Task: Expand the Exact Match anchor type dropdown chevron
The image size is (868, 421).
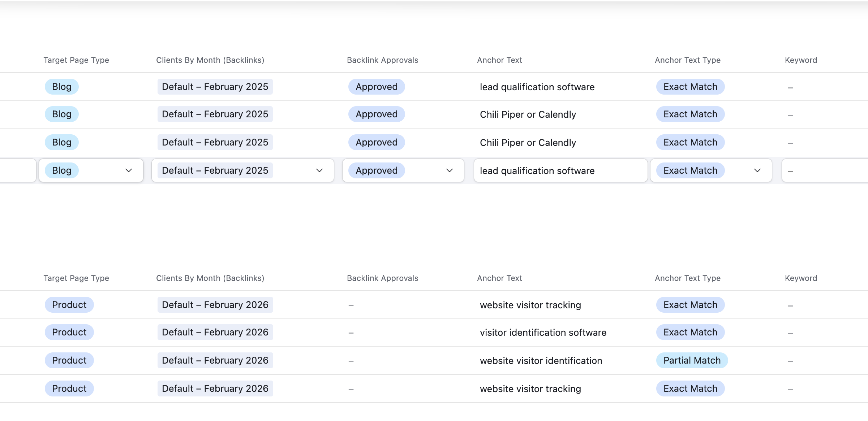Action: tap(757, 170)
